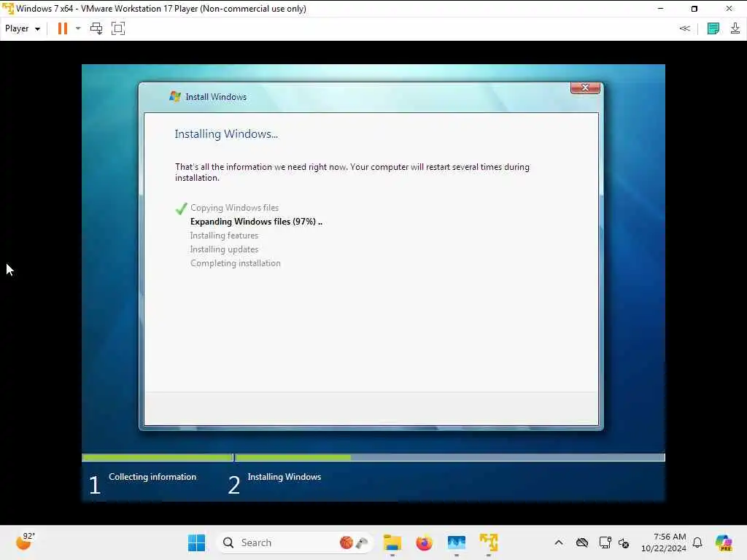Send Ctrl+Alt+Del to virtual machine
Image resolution: width=747 pixels, height=560 pixels.
(x=96, y=28)
